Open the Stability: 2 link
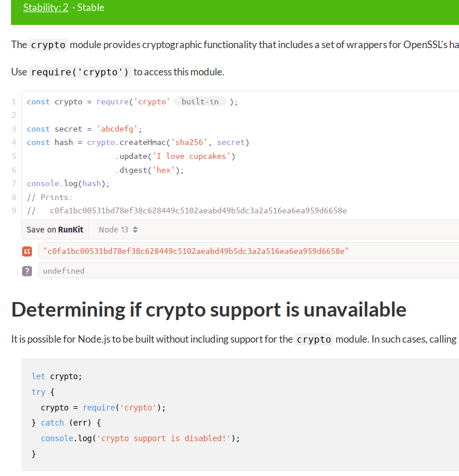 pyautogui.click(x=46, y=8)
